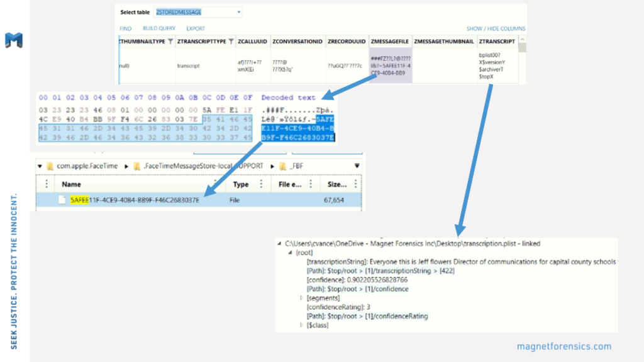Expand the [segments] tree node
Image resolution: width=644 pixels, height=362 pixels.
coord(301,298)
